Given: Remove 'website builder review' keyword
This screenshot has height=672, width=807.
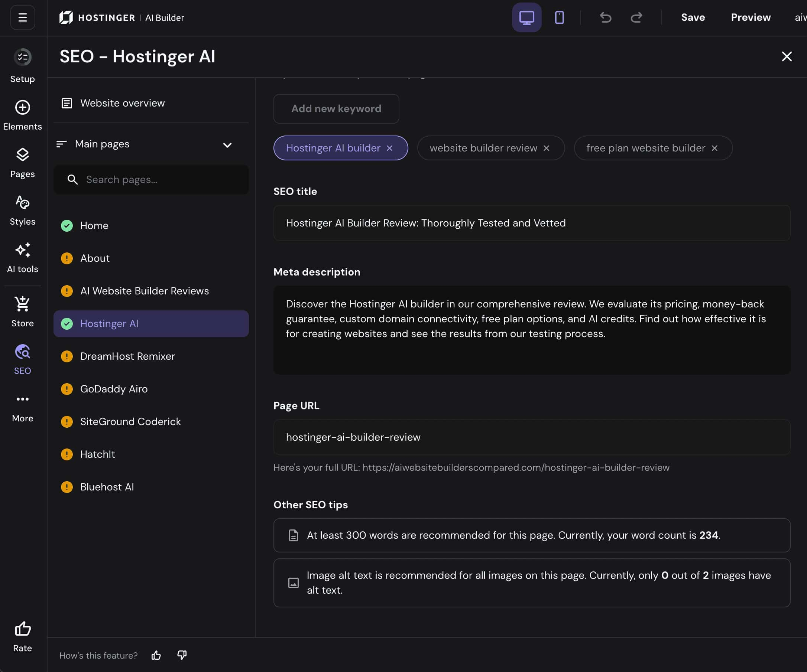Looking at the screenshot, I should [x=547, y=148].
